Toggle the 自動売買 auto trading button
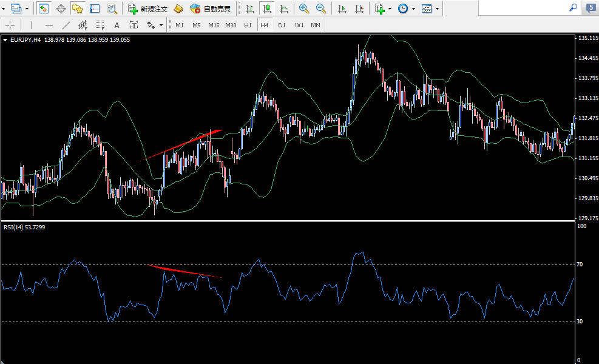This screenshot has width=599, height=364. pyautogui.click(x=211, y=8)
